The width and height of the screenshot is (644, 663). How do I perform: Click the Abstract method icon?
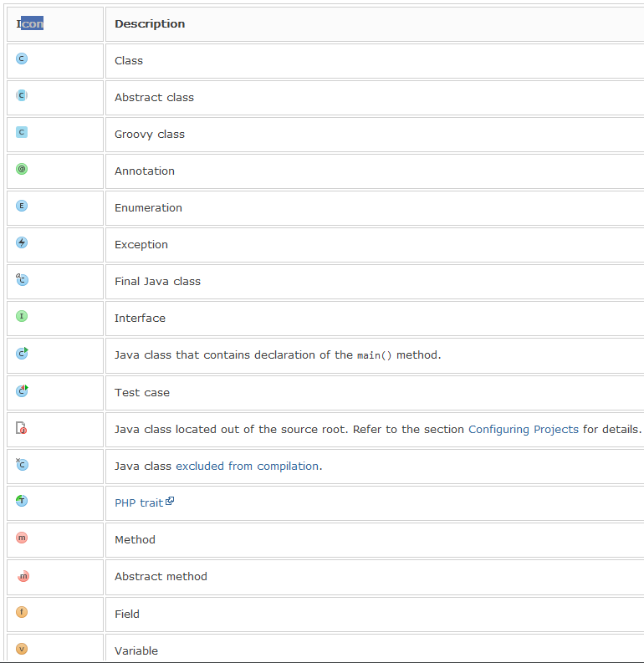pyautogui.click(x=23, y=576)
